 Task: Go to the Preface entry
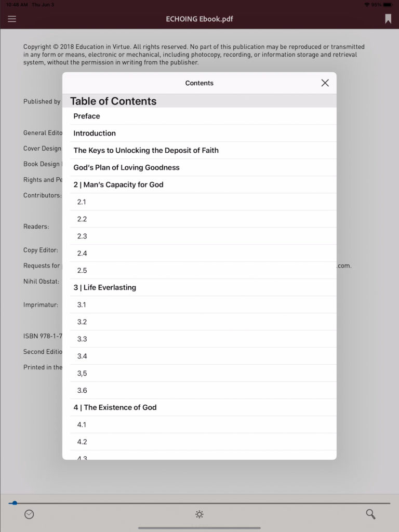[x=87, y=116]
